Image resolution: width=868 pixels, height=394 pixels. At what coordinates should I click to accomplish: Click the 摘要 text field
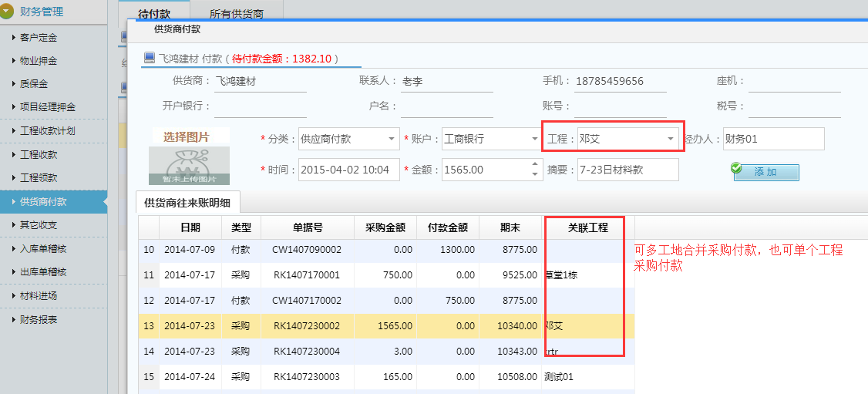[627, 170]
